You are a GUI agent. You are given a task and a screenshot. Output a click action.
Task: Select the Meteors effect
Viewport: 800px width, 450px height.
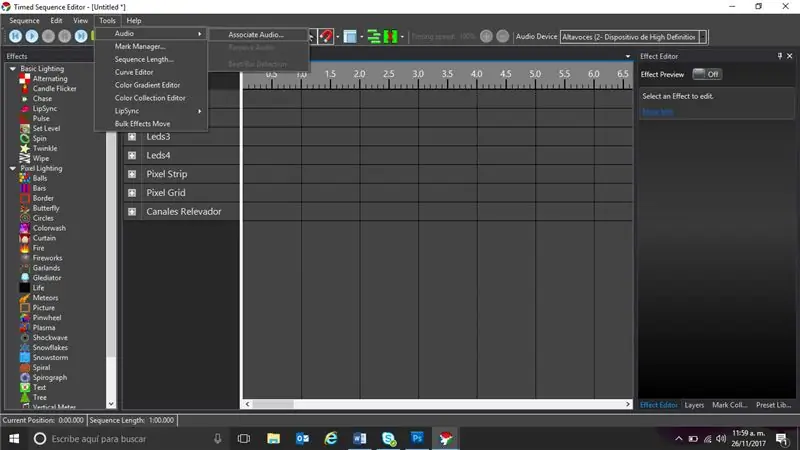click(x=45, y=297)
